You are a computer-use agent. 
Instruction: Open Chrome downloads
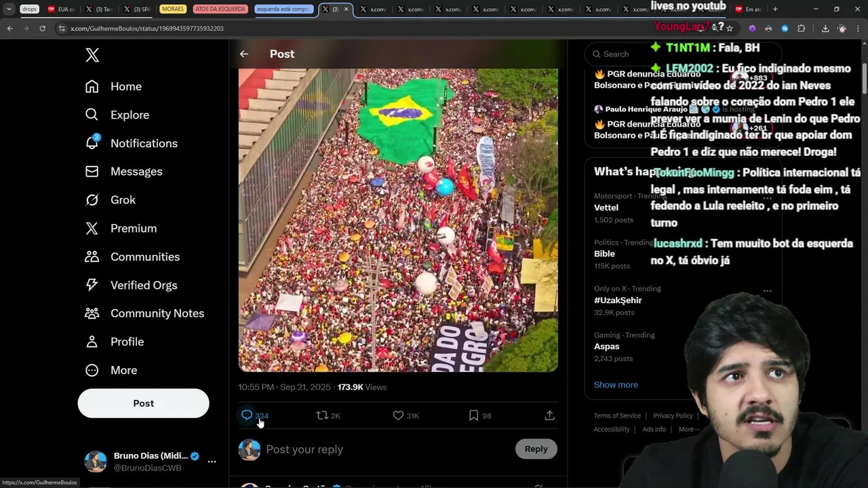[825, 28]
